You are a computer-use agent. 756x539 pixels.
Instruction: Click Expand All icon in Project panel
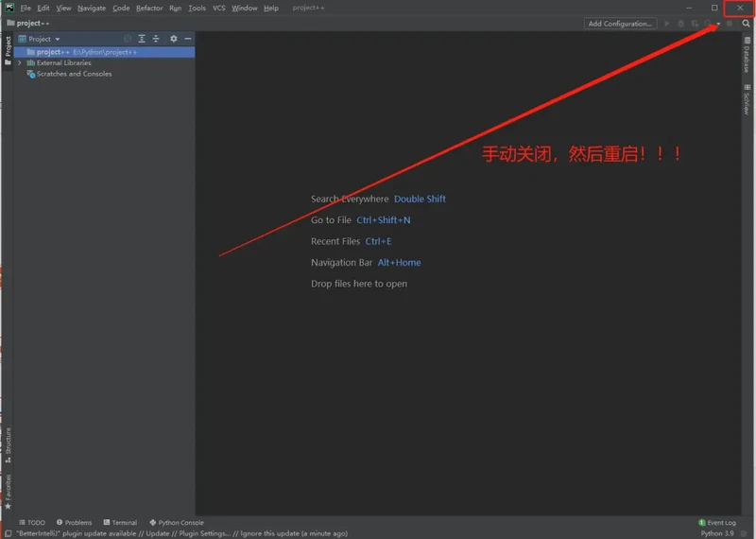pos(142,39)
